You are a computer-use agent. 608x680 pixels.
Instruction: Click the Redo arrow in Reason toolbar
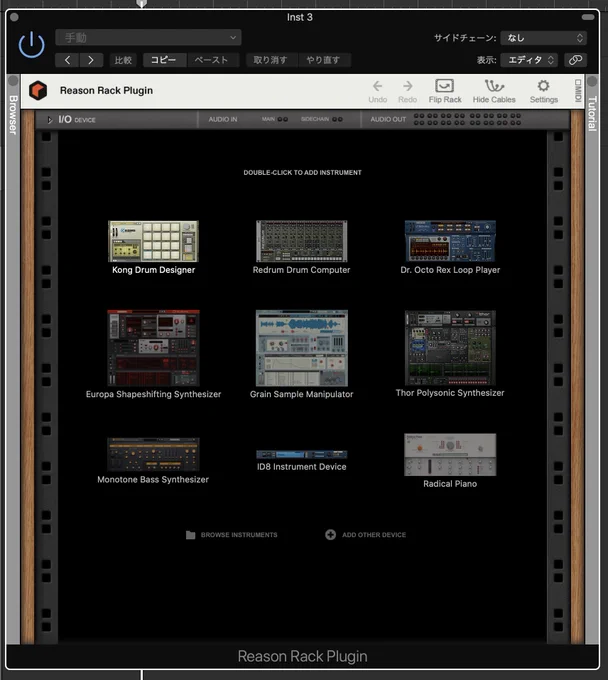[407, 92]
